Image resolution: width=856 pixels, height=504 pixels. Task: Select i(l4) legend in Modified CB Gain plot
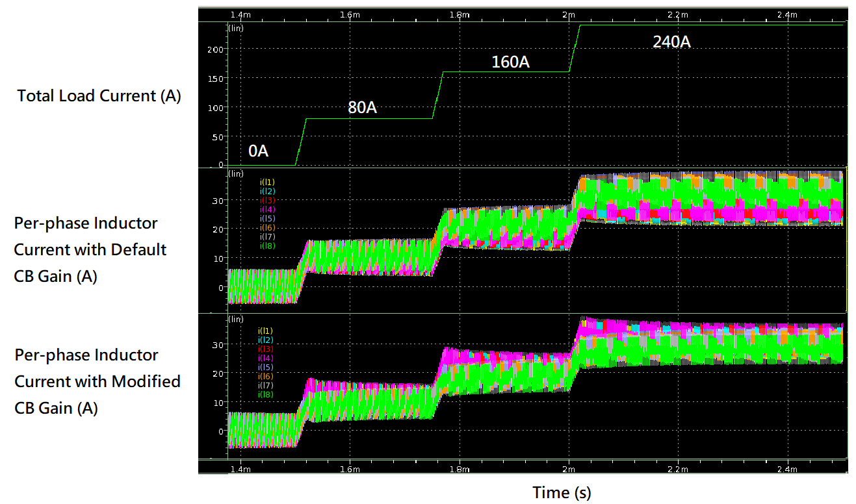click(x=266, y=359)
